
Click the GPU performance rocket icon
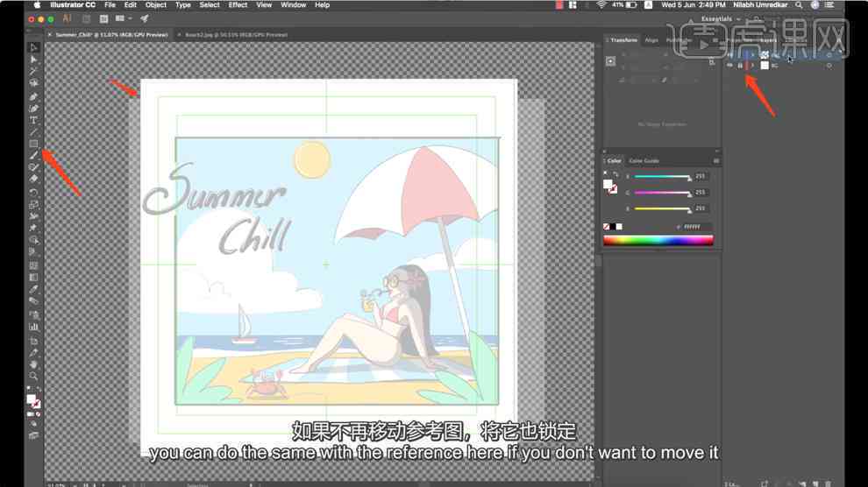[145, 18]
